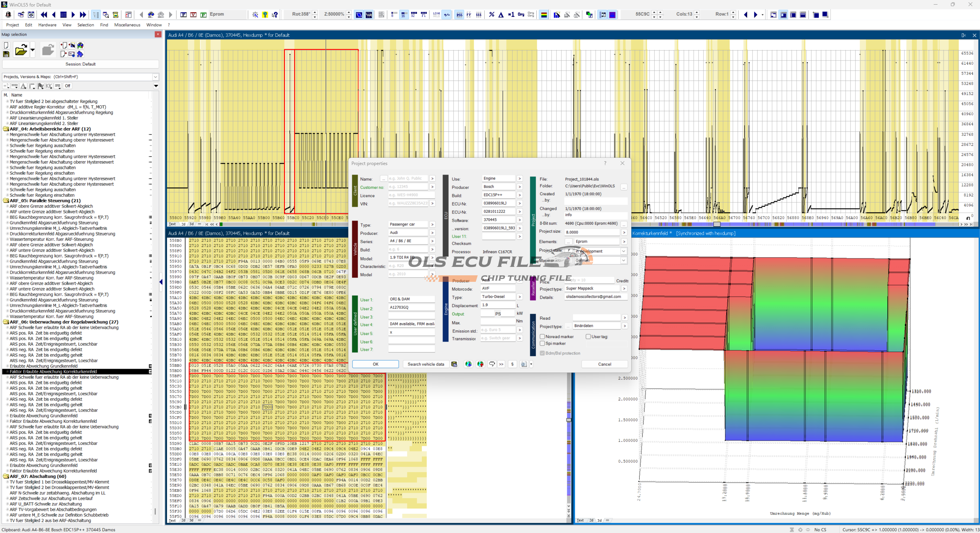Enable the Noread marker checkbox
The image size is (980, 533).
coord(542,337)
